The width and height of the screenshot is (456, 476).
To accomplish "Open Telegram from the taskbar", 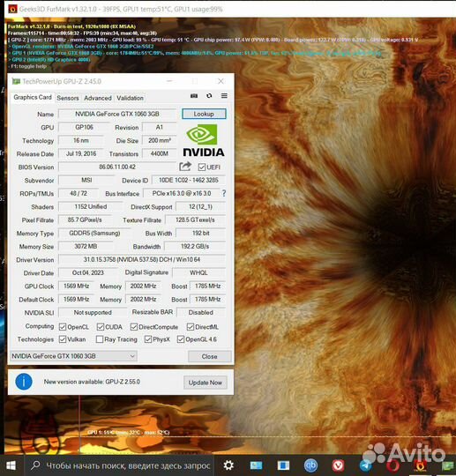I will (365, 465).
